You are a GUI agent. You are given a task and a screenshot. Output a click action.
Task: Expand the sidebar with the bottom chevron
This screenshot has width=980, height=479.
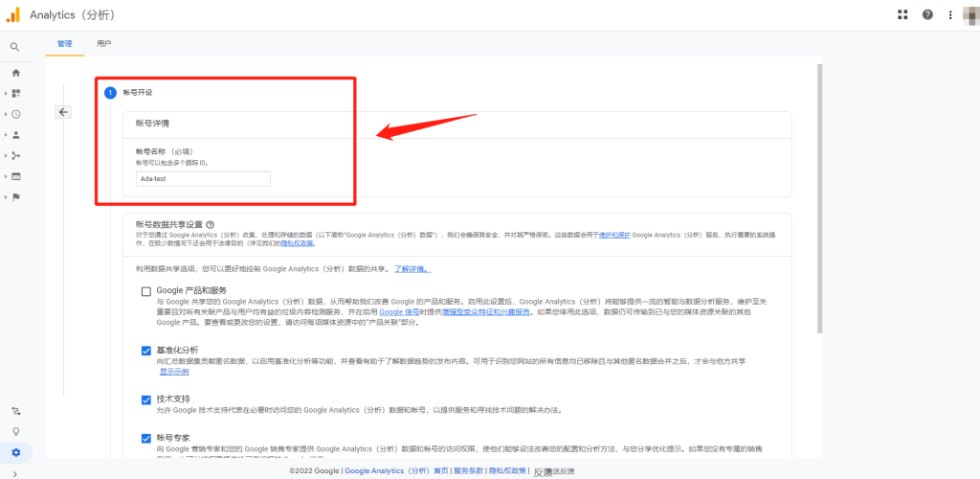[x=15, y=473]
